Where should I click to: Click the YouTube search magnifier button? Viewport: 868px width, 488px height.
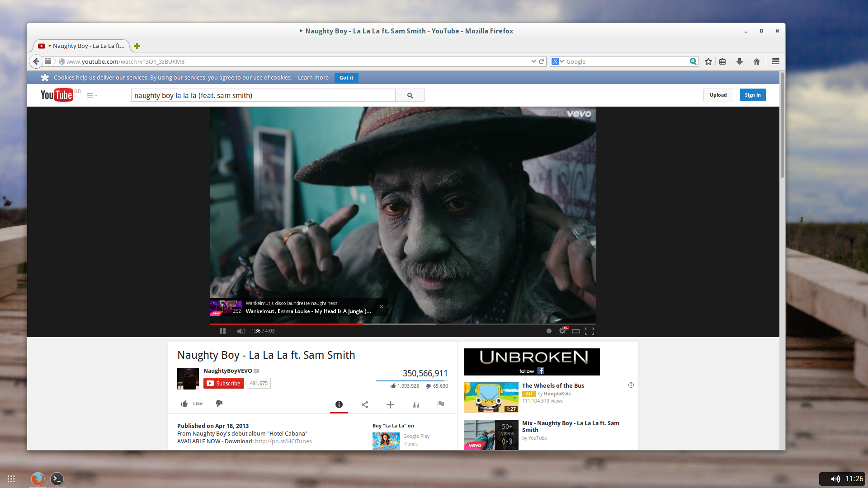(410, 95)
